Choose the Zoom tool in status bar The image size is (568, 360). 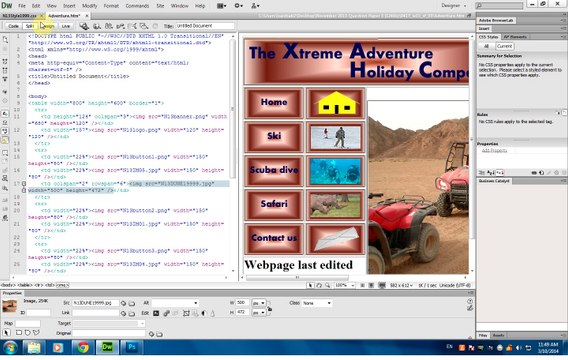coord(327,286)
